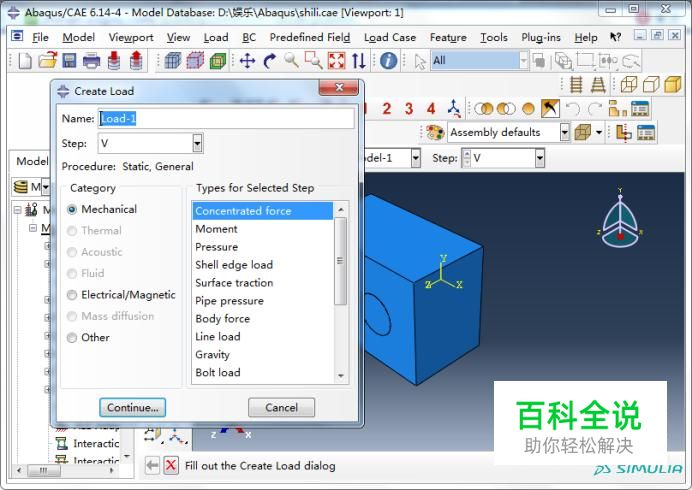This screenshot has height=490, width=692.
Task: Open selection filter All dropdown
Action: tap(523, 60)
